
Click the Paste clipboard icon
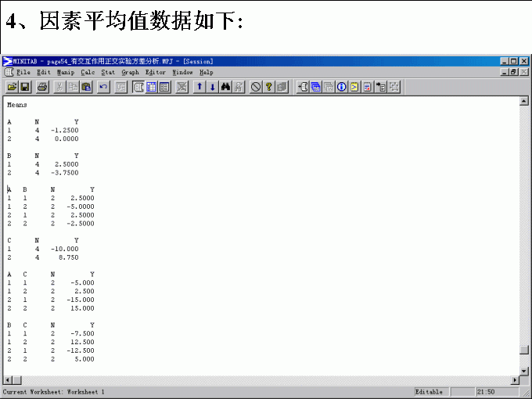[x=86, y=87]
